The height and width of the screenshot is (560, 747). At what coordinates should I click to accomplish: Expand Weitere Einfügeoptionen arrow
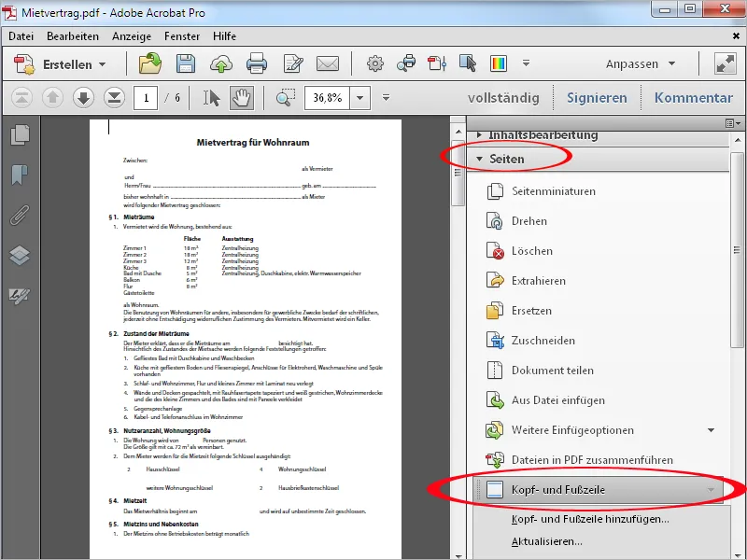[x=712, y=430]
